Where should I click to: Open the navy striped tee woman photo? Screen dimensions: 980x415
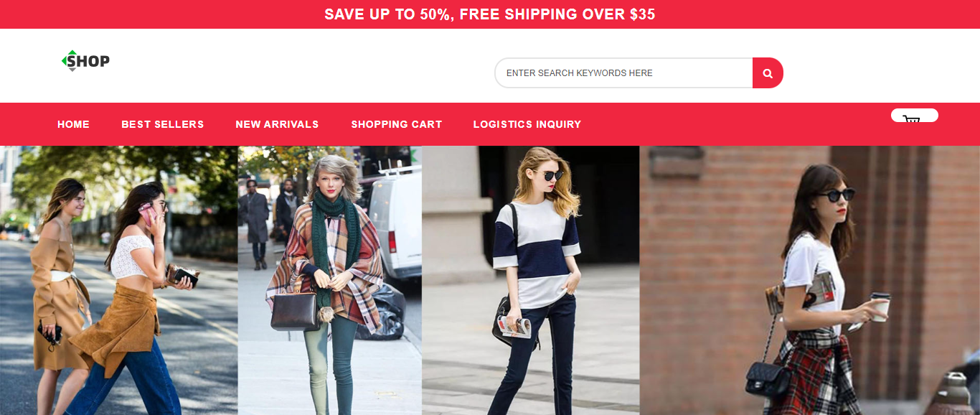pos(531,280)
